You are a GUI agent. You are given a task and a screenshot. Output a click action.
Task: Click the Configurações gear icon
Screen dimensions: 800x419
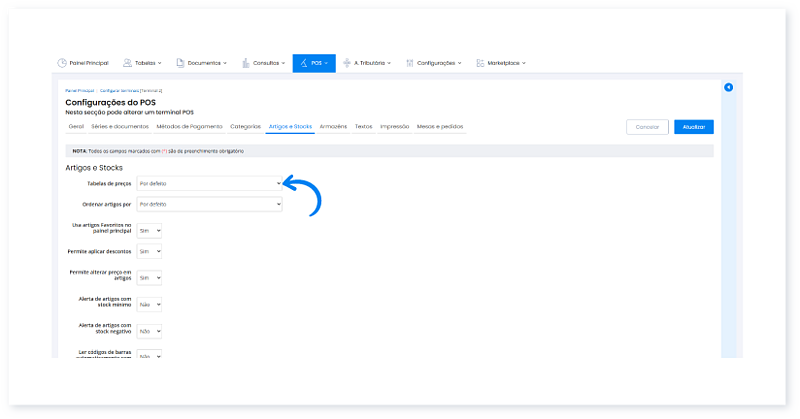tap(411, 63)
